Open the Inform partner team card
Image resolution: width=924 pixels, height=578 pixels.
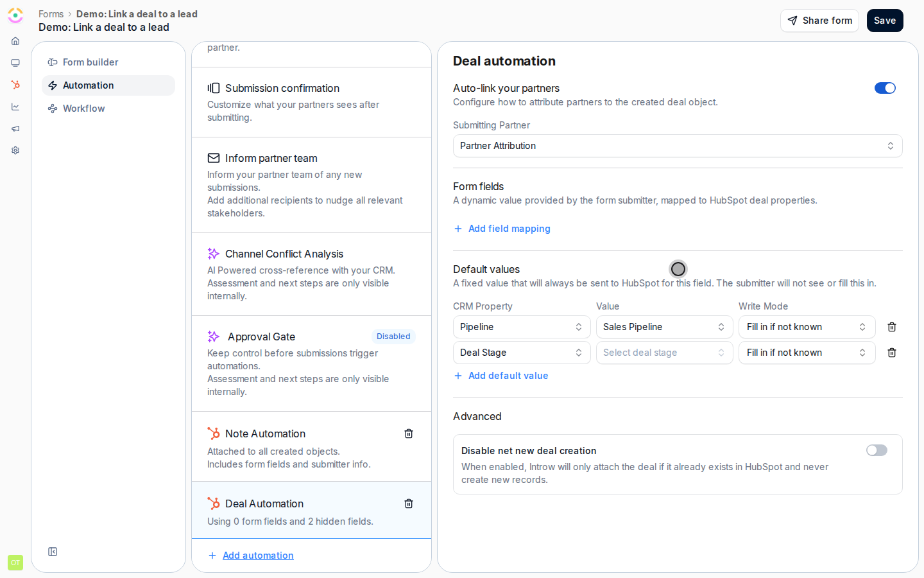(311, 185)
